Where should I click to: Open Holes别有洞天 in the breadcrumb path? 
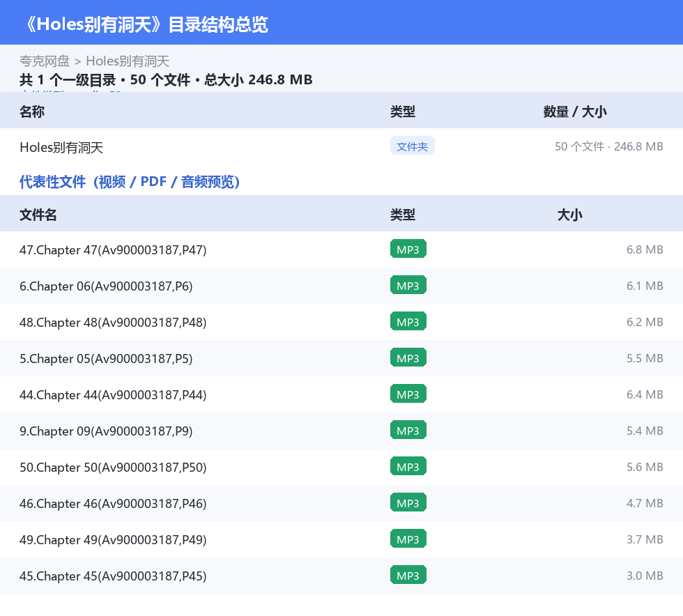(128, 61)
